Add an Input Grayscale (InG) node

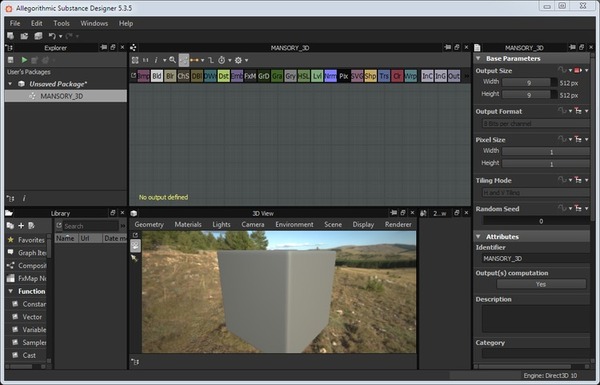coord(440,76)
